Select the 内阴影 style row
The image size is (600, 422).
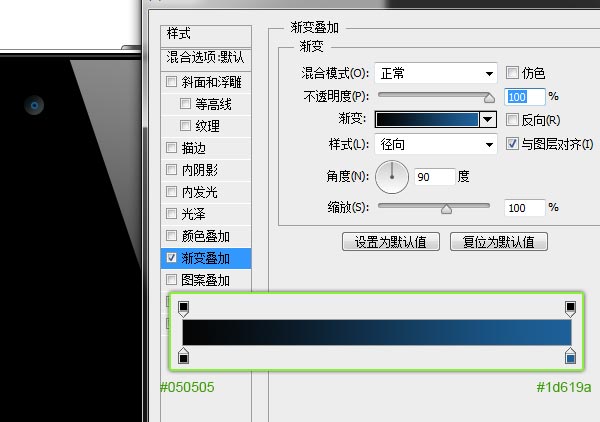click(x=206, y=170)
